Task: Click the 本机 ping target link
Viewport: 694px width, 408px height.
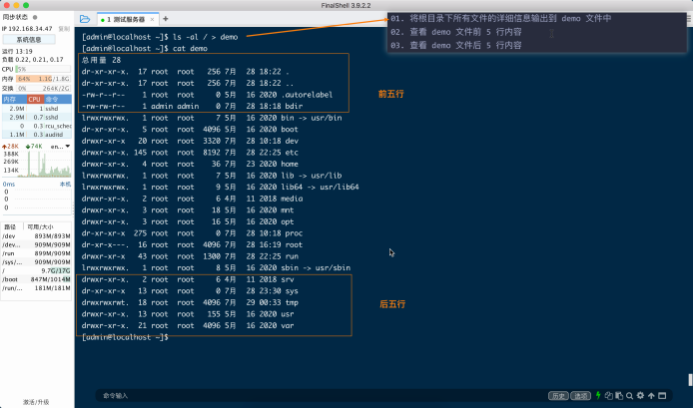Action: [65, 184]
